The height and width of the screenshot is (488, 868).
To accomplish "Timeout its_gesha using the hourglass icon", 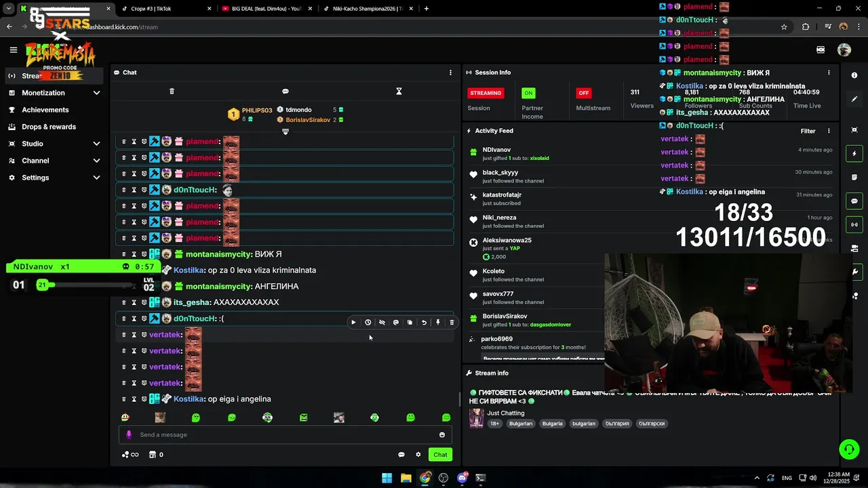I will pos(134,302).
